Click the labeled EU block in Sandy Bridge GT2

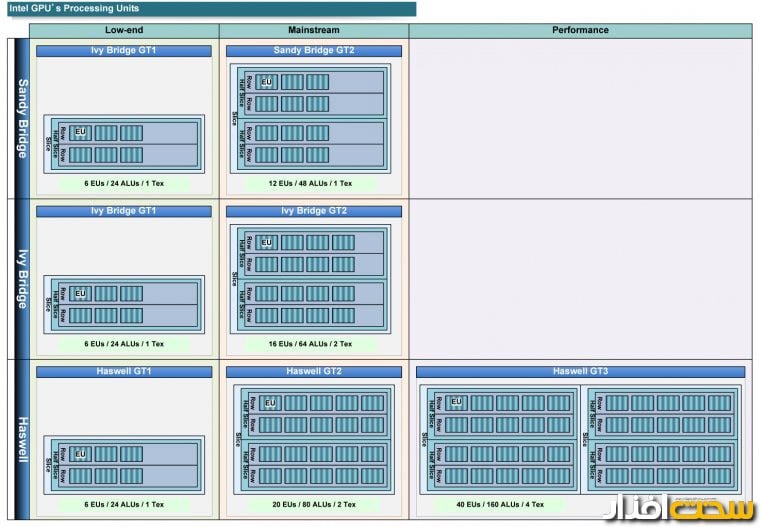[266, 82]
